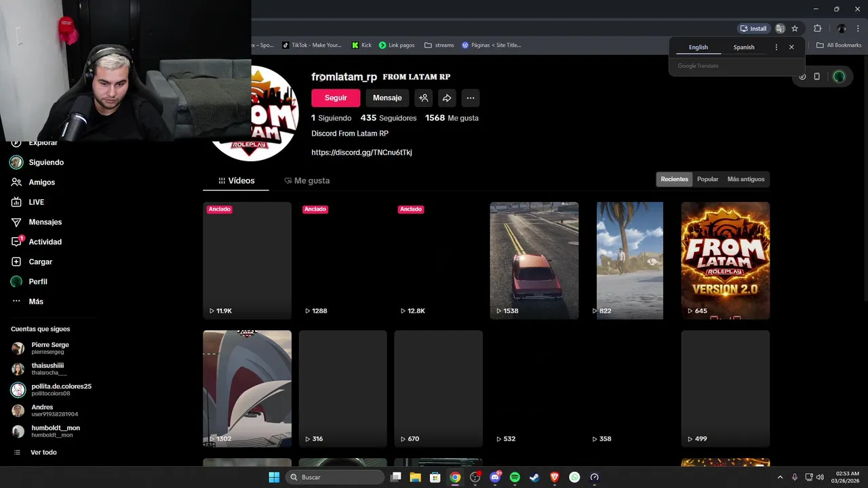Open the TikTok - Make Your bookmark

pyautogui.click(x=311, y=45)
